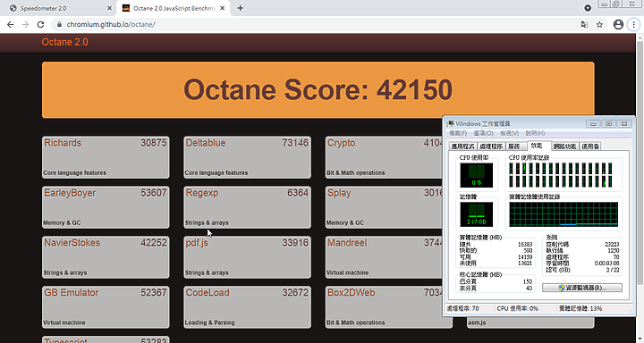Image resolution: width=644 pixels, height=343 pixels.
Task: Select the Mandreel benchmark card
Action: [x=385, y=257]
